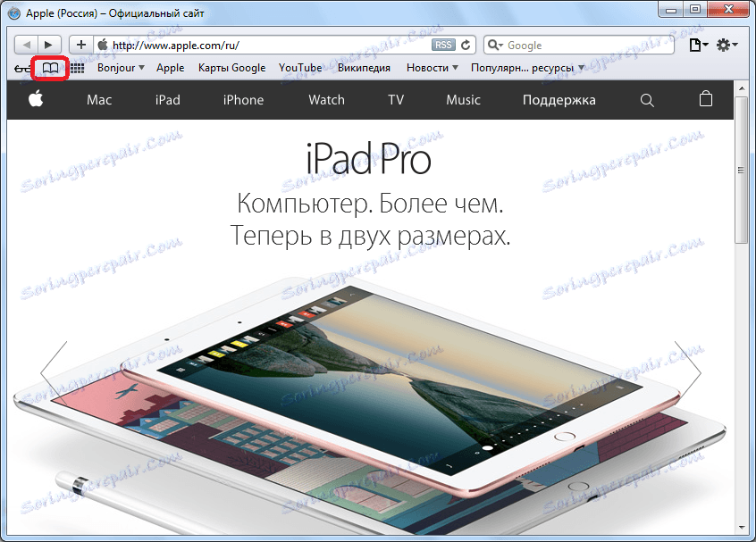
Task: Click the Safari compass icon in title bar
Action: (x=14, y=13)
